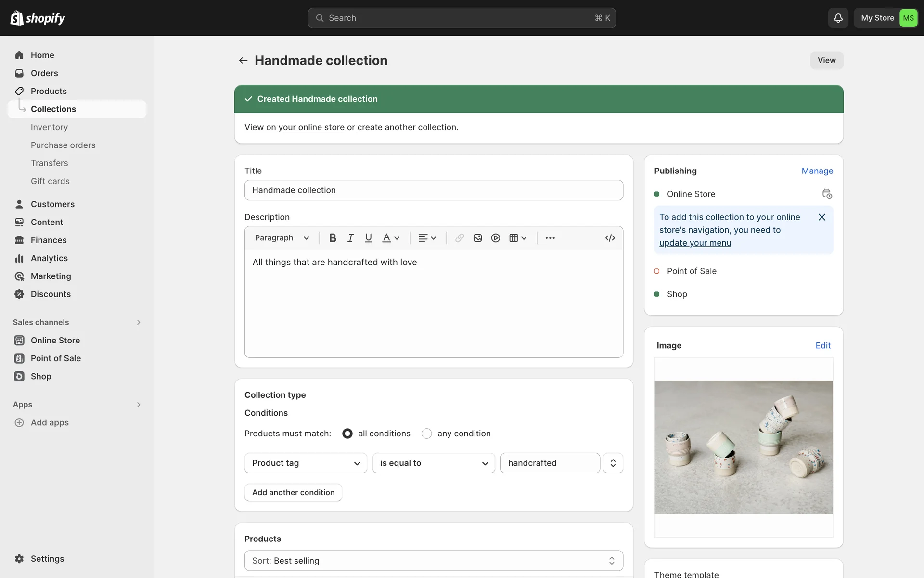
Task: Open the Paragraph style dropdown
Action: coord(282,238)
